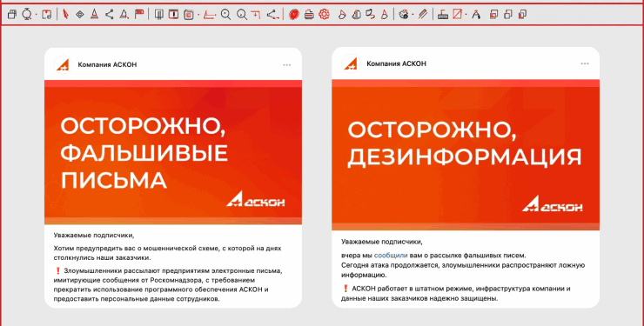Click 'Уважаемые подписчики,' in the fake letters post
Image resolution: width=644 pixels, height=326 pixels.
point(94,236)
